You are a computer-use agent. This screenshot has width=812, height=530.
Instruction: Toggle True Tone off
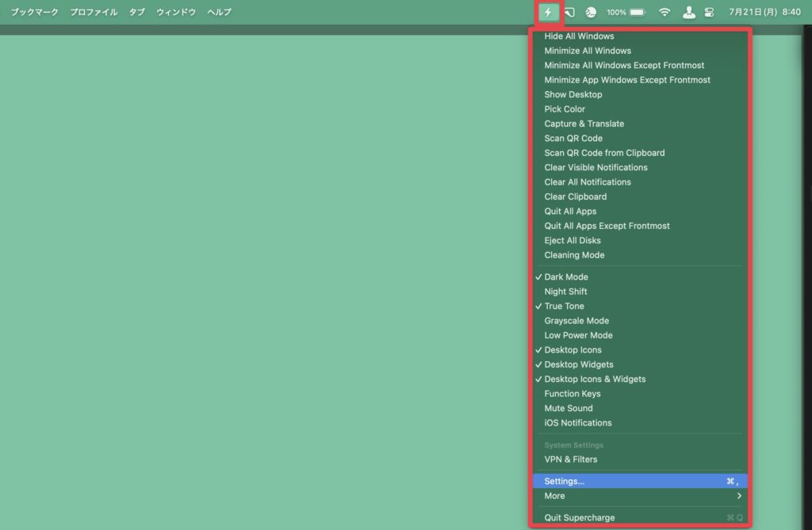click(640, 306)
